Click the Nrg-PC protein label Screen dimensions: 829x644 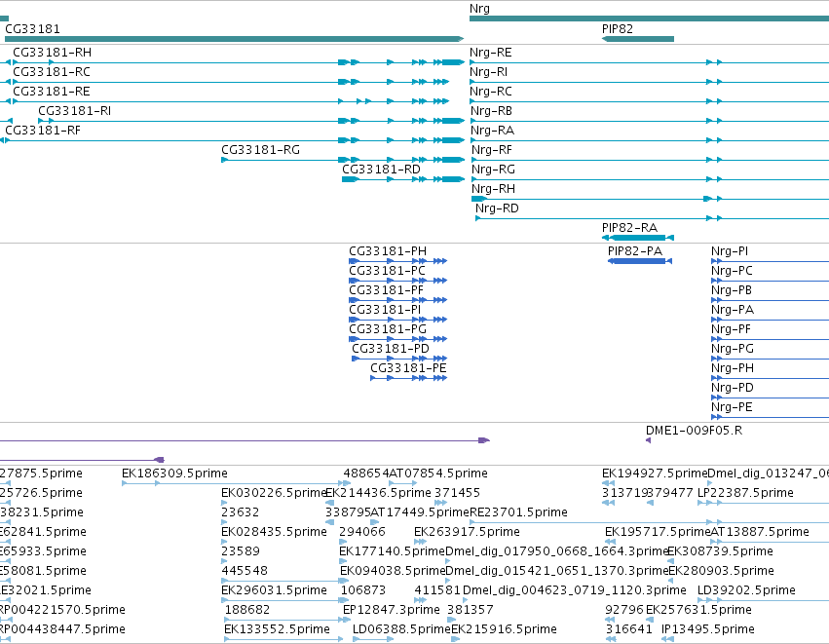pos(732,271)
